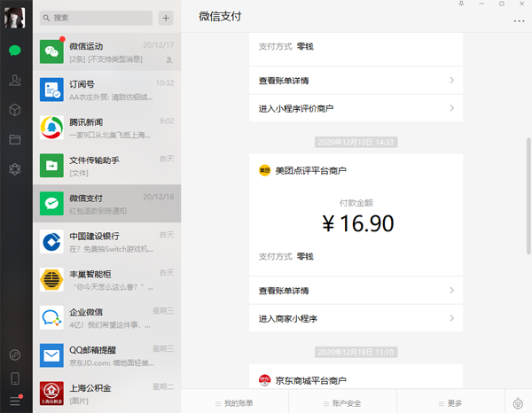
Task: Open the 企业微信 chat bubble icon
Action: coord(51,317)
